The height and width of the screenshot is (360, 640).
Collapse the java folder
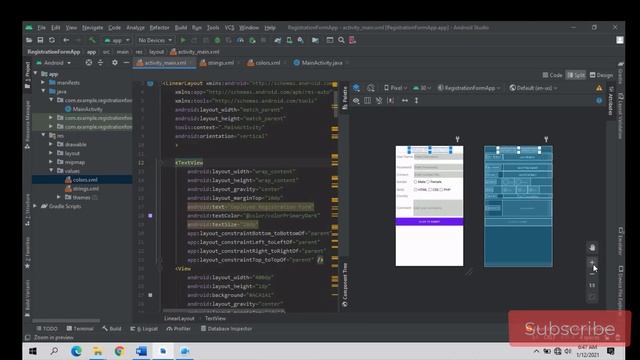coord(43,91)
